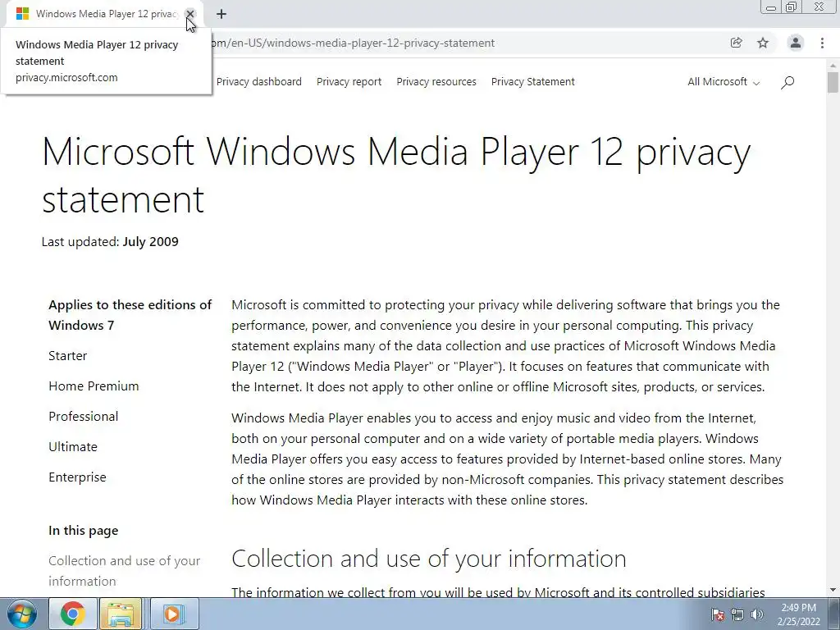Click the share page icon in address bar

pyautogui.click(x=736, y=43)
